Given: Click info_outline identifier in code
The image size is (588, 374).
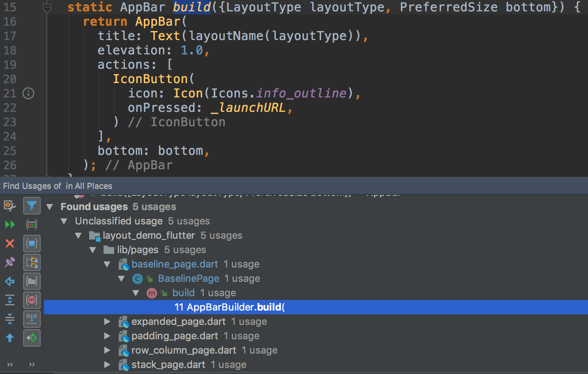Looking at the screenshot, I should [x=301, y=93].
